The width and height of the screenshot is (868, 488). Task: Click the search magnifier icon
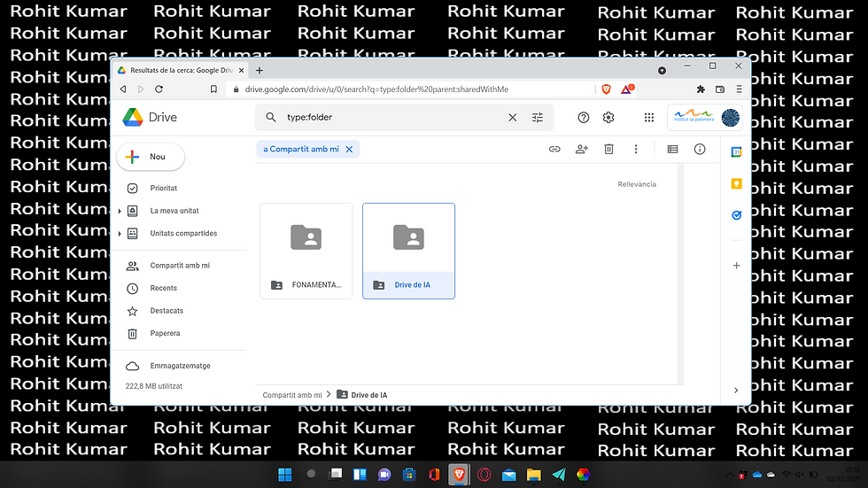[271, 117]
